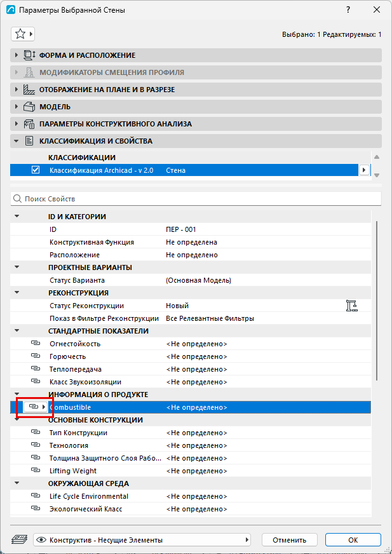Viewport: 392px width, 554px height.
Task: Click the renovation status crane icon
Action: coord(352,305)
